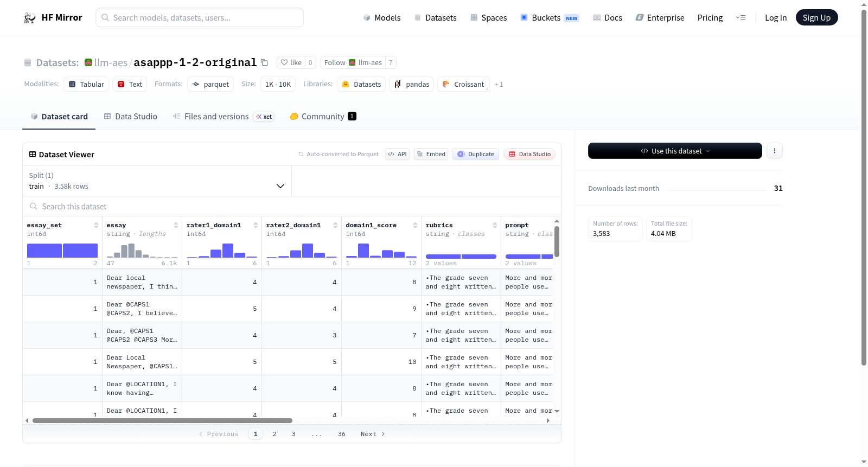The height and width of the screenshot is (467, 868).
Task: Select the pandas library tag
Action: (x=412, y=84)
